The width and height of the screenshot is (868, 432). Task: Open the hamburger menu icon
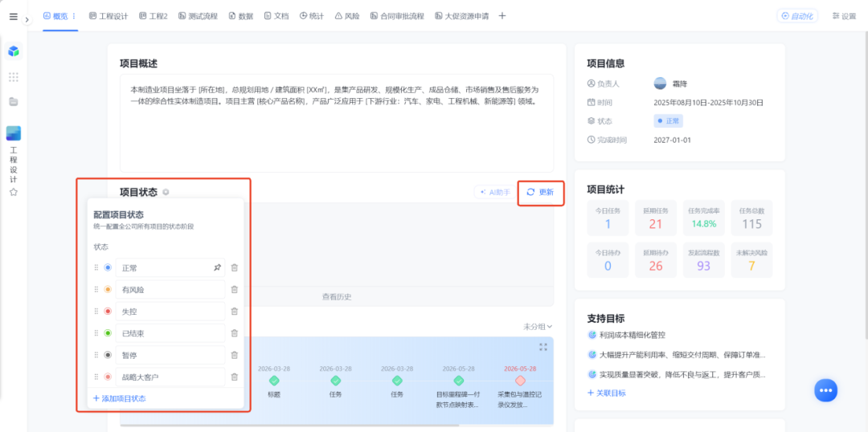14,17
